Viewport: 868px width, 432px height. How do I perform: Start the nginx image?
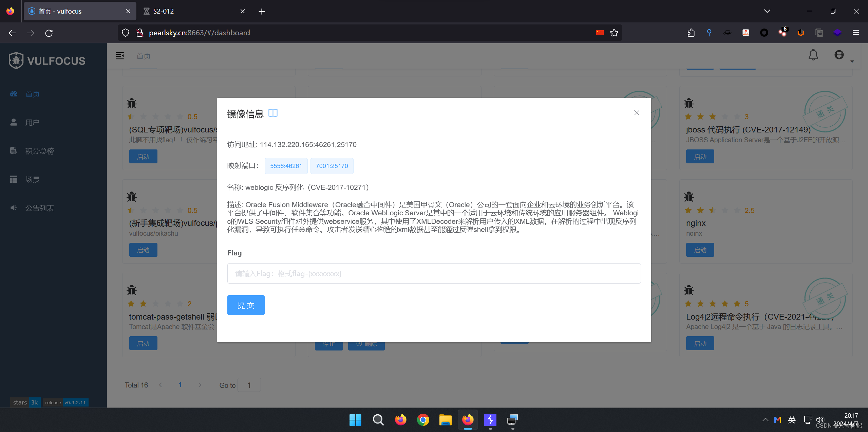click(x=700, y=250)
